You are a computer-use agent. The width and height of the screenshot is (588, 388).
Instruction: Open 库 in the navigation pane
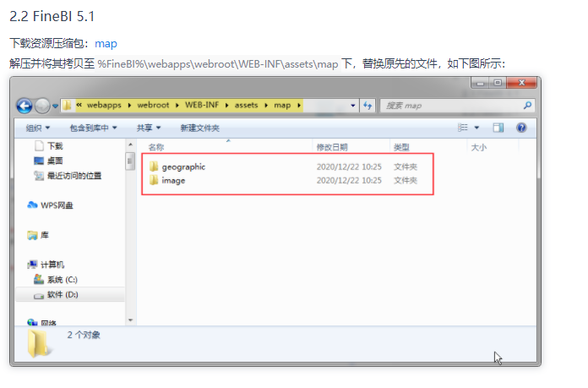point(45,235)
